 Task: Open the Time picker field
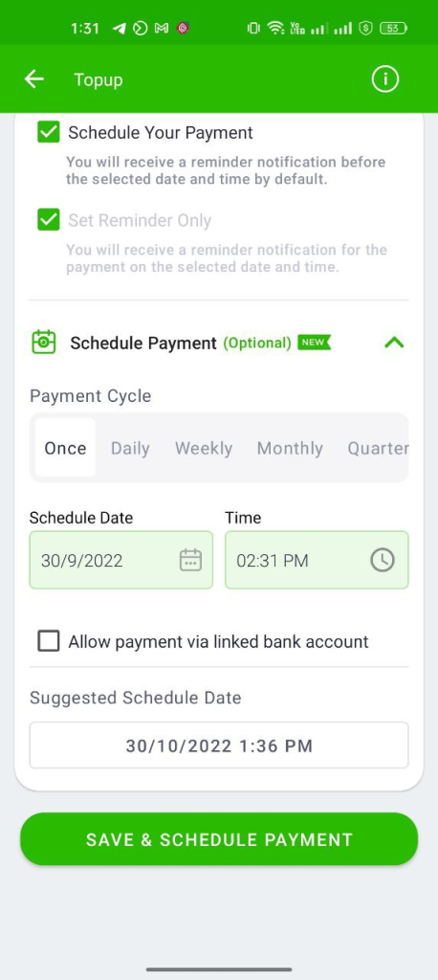coord(317,560)
